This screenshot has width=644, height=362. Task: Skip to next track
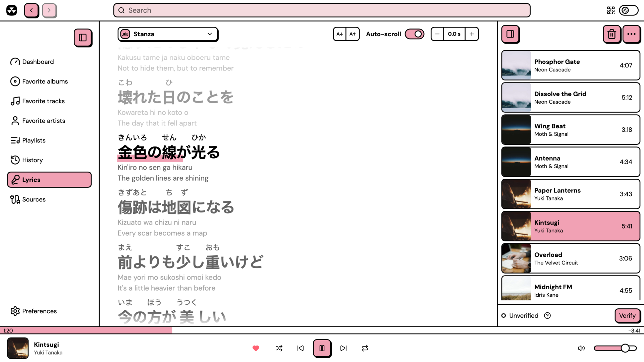(x=343, y=348)
